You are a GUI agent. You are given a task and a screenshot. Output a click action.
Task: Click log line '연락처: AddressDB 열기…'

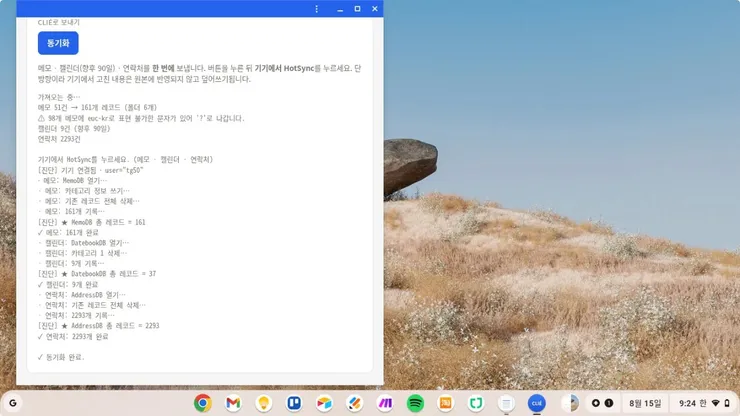(82, 295)
